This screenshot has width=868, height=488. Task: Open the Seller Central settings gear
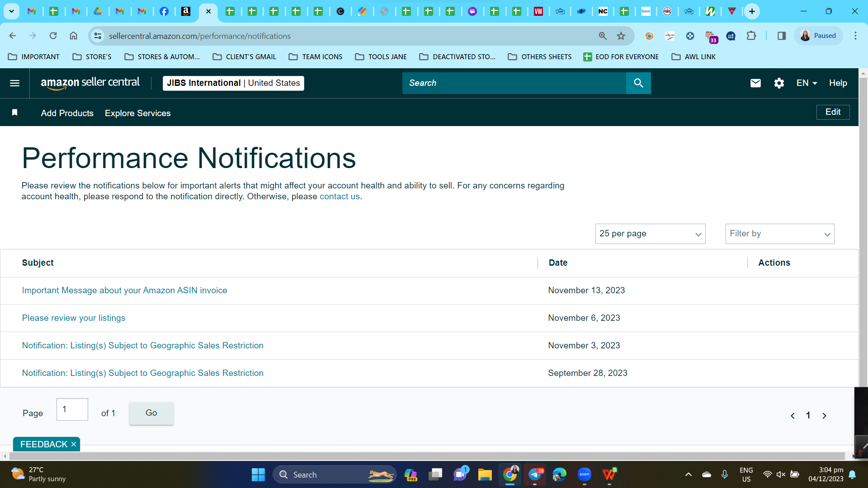779,83
